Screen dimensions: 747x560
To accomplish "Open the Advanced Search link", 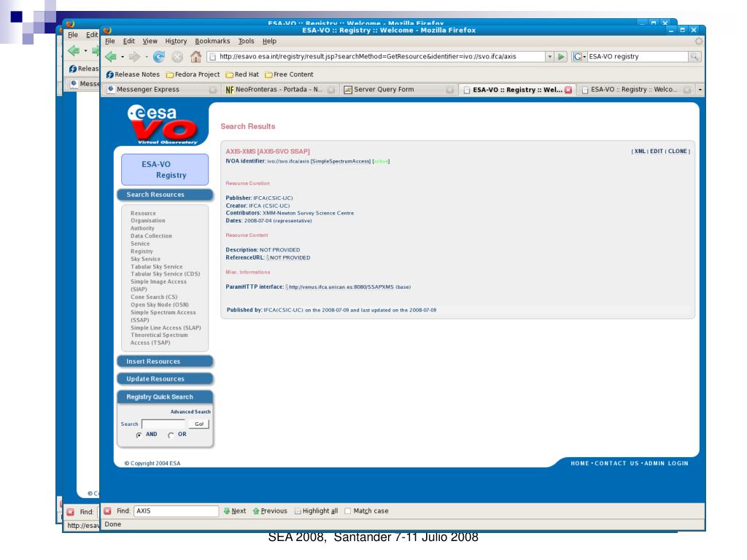I will pos(190,412).
